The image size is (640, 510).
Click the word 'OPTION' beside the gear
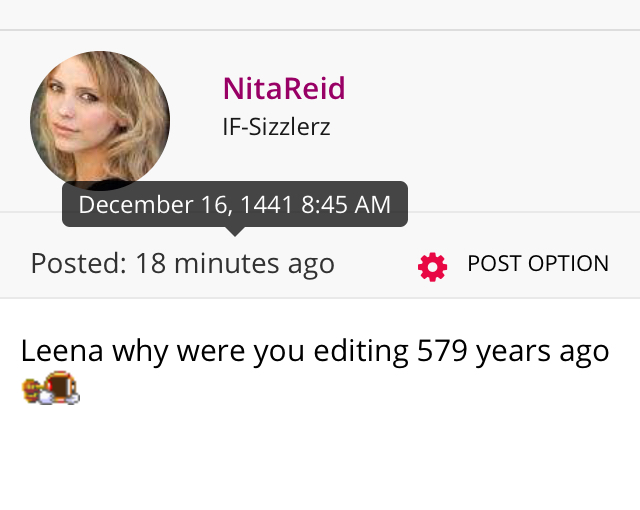pos(569,263)
